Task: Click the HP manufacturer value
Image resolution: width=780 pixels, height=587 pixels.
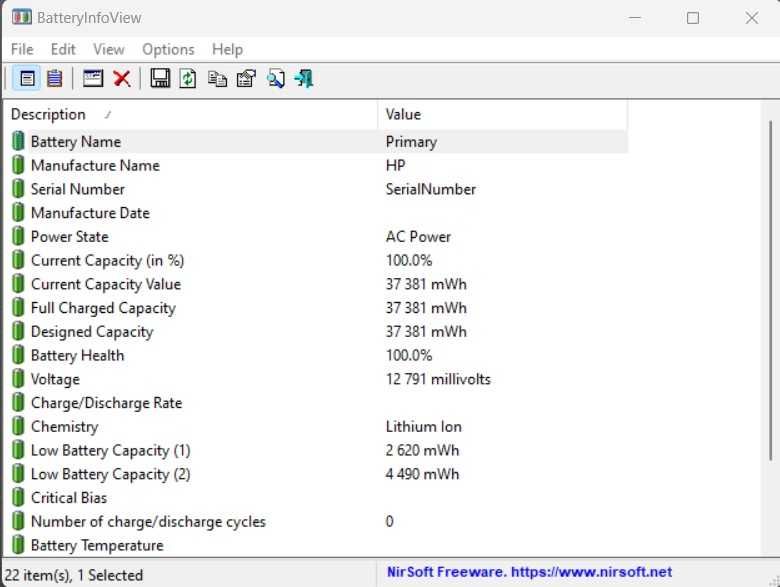Action: (x=395, y=165)
